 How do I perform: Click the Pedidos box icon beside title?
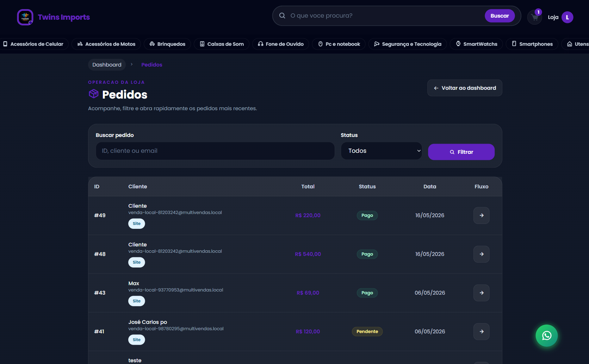[x=93, y=94]
